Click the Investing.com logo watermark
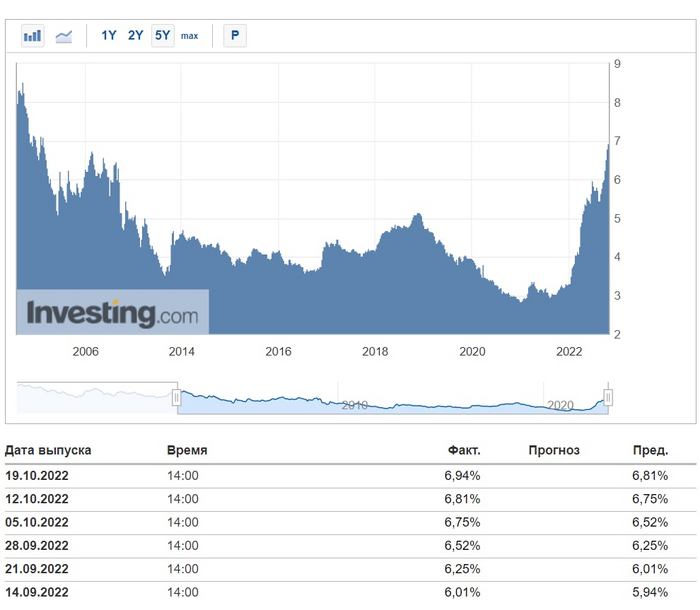This screenshot has height=610, width=700. coord(112,312)
